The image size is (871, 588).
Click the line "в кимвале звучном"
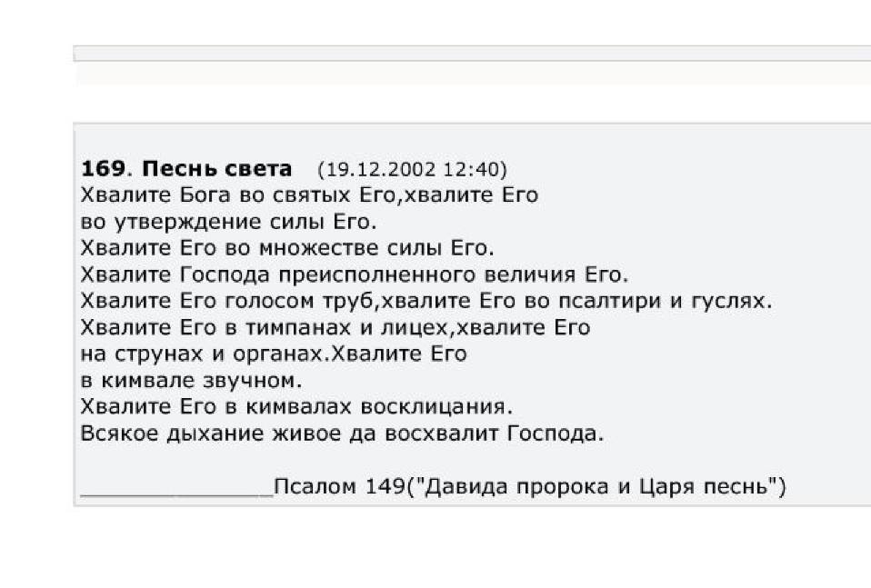(x=190, y=380)
